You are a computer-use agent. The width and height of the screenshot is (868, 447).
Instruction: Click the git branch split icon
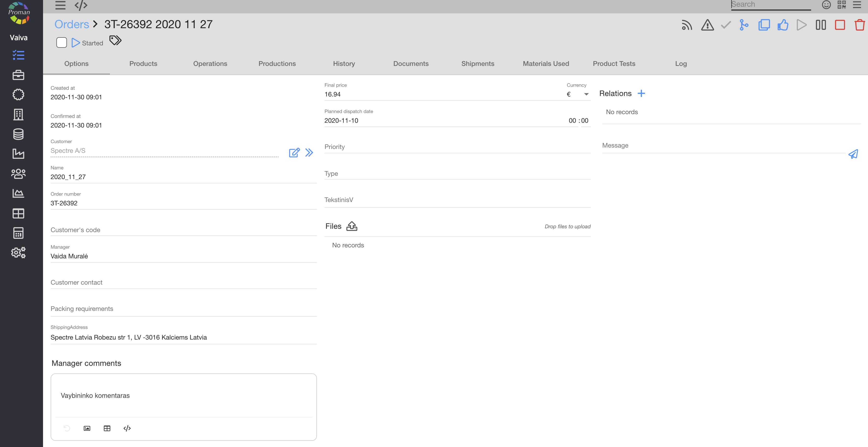[x=744, y=25]
